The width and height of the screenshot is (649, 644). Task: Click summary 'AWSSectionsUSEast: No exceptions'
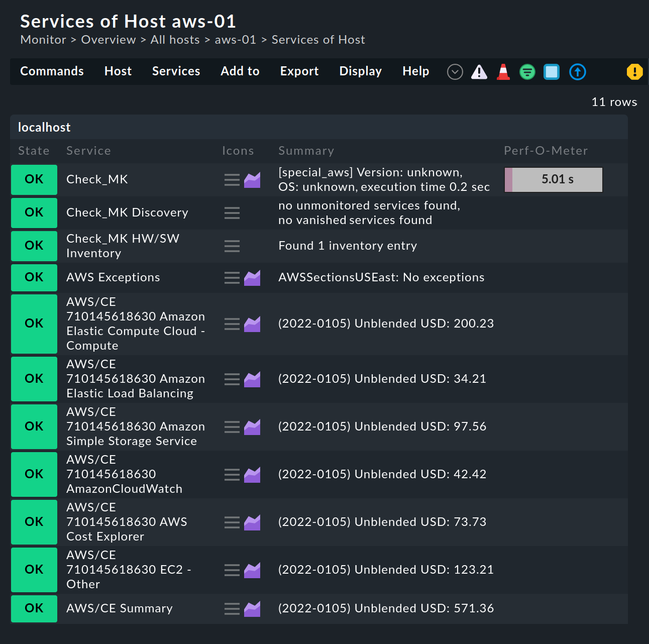381,277
